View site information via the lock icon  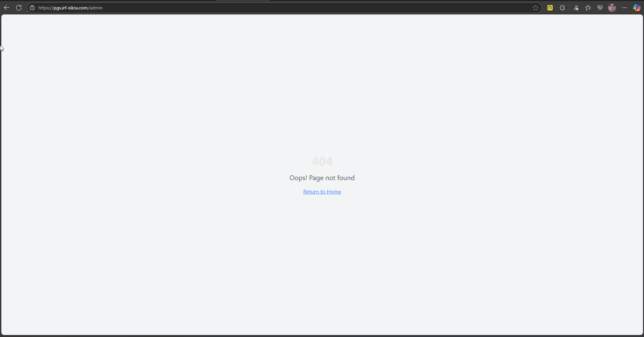(x=32, y=8)
